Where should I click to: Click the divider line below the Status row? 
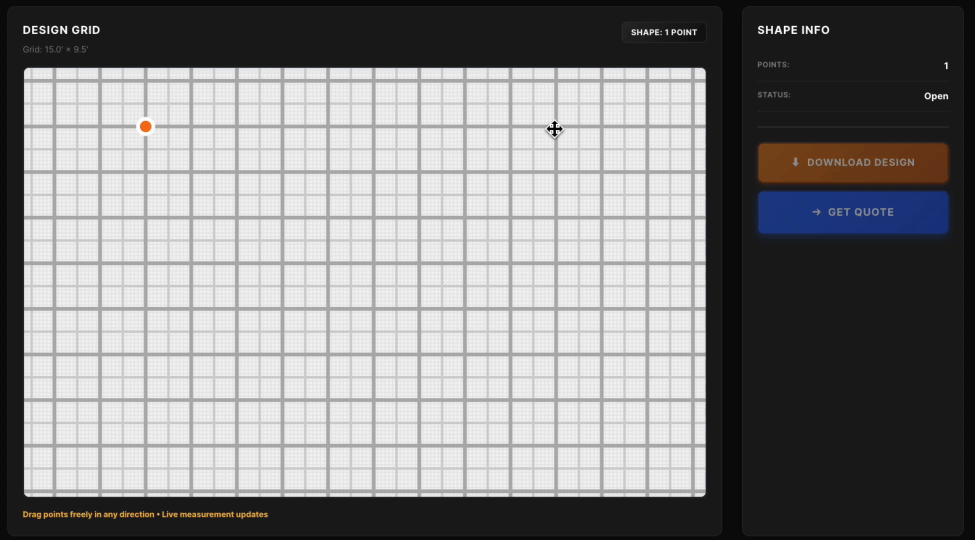pos(853,127)
